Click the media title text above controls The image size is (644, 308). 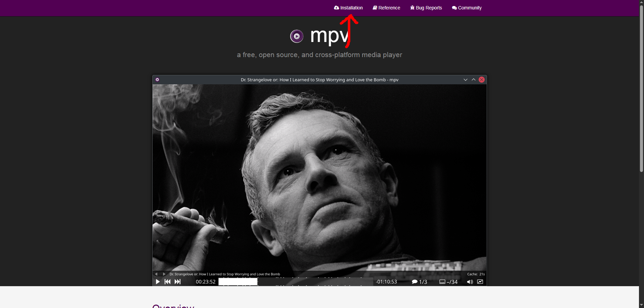(x=225, y=274)
